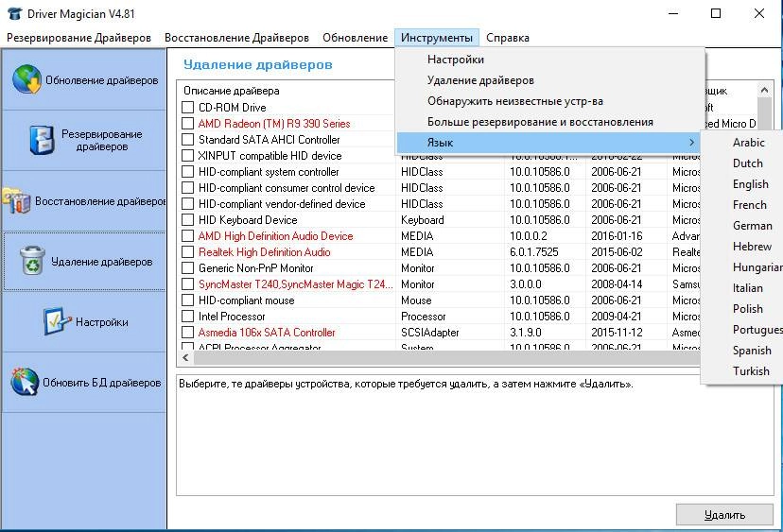Click vertical scrollbar up arrow
Viewport: 783px width, 532px height.
tap(764, 90)
